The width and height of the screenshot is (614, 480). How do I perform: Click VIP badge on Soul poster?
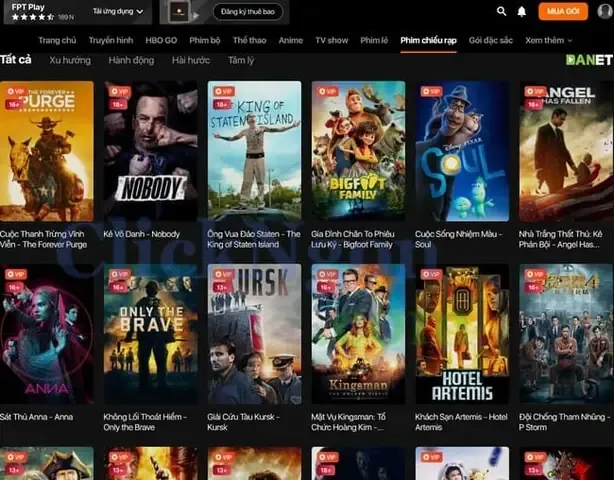tap(431, 92)
